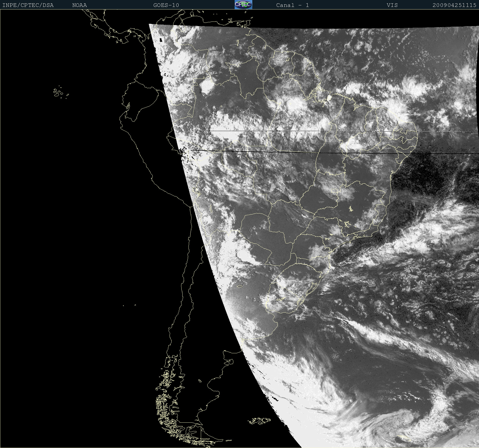
Task: Select the NOAA label in header
Action: (x=79, y=5)
